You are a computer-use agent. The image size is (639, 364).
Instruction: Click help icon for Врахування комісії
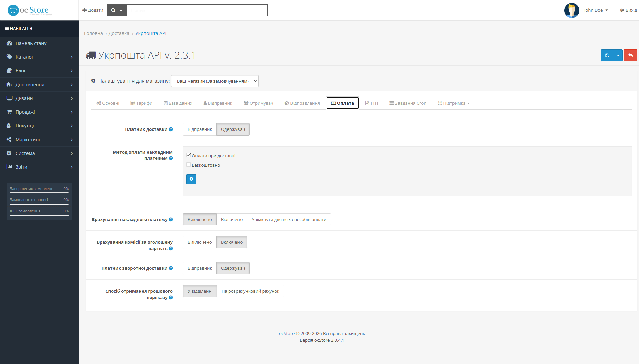(171, 249)
